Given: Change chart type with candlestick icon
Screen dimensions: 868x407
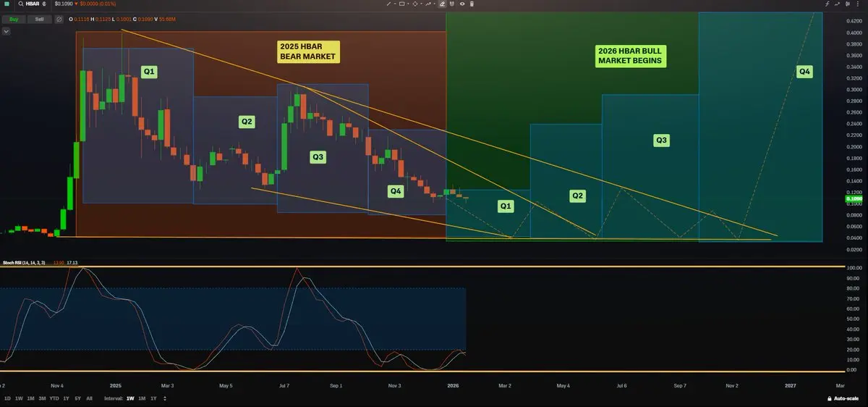Looking at the screenshot, I should [848, 4].
